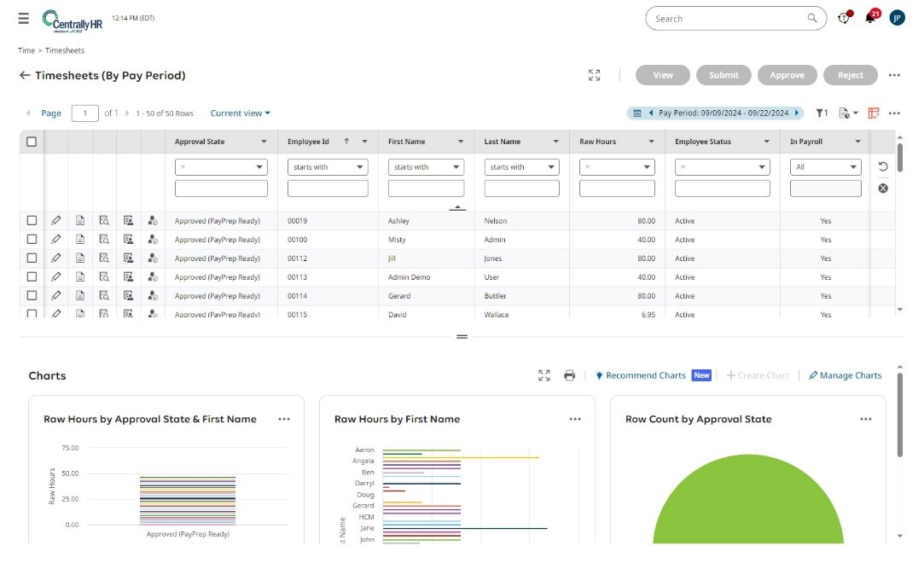Open the Employee Id column menu
The width and height of the screenshot is (924, 563).
click(x=365, y=142)
